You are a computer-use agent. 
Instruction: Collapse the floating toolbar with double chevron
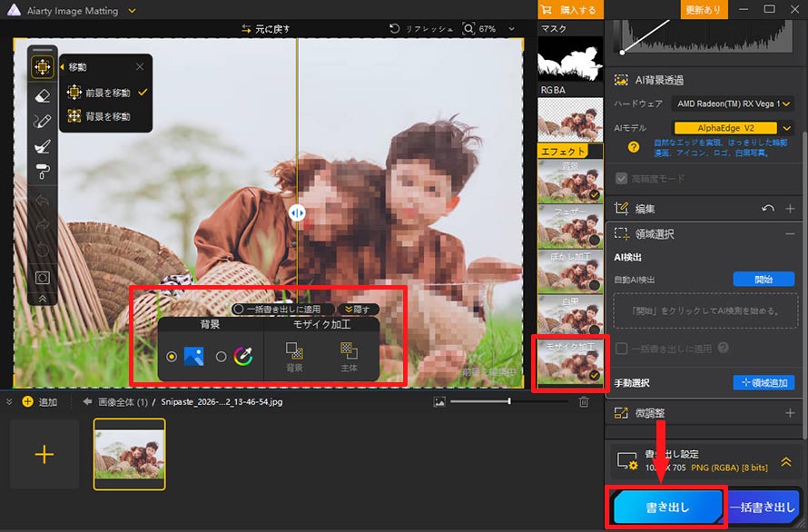point(43,299)
